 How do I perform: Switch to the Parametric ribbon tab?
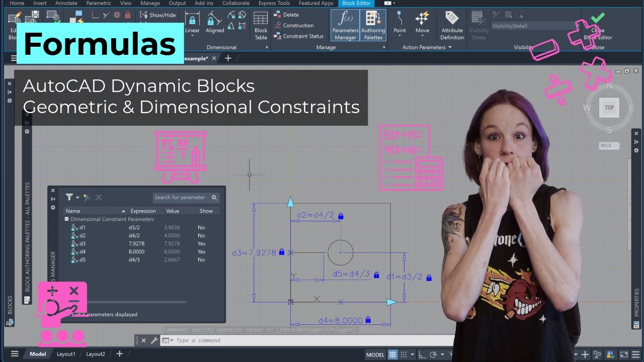pos(99,3)
